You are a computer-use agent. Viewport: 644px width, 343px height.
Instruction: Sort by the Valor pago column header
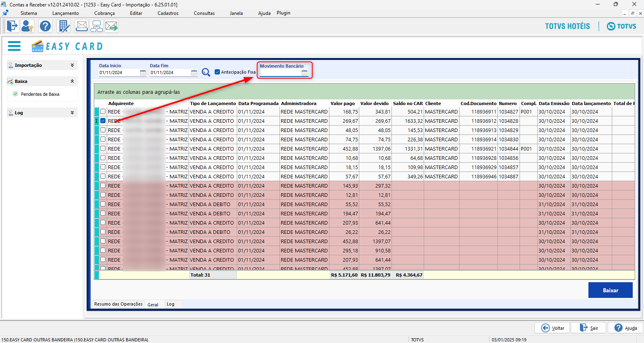click(x=343, y=103)
